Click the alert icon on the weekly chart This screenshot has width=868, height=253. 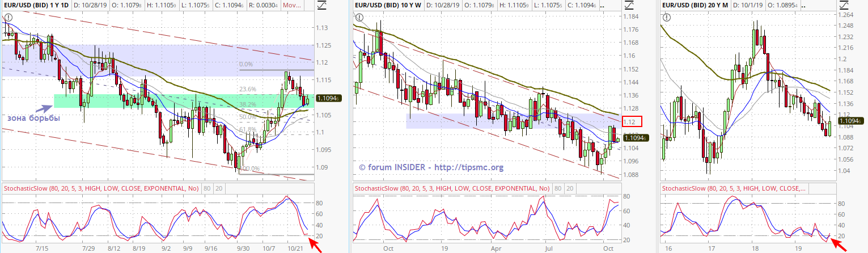358,18
